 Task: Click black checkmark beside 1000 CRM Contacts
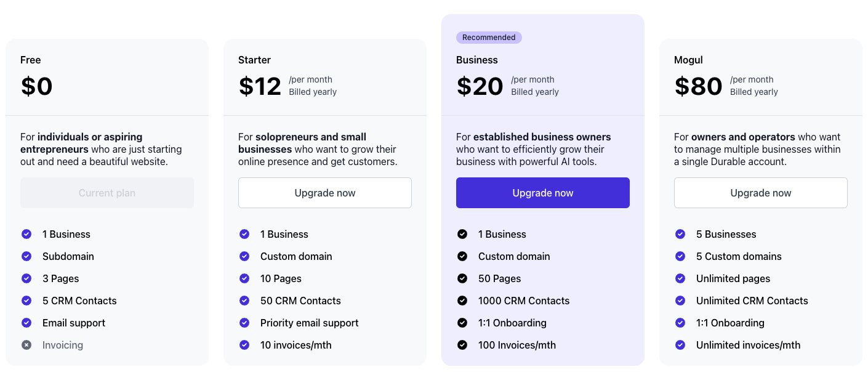462,301
